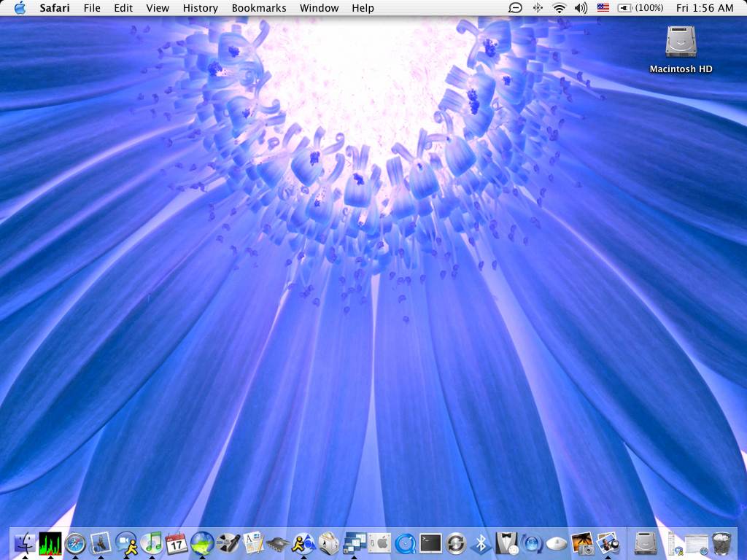
Task: Open the stacked screens icon in Dock
Action: coord(354,542)
